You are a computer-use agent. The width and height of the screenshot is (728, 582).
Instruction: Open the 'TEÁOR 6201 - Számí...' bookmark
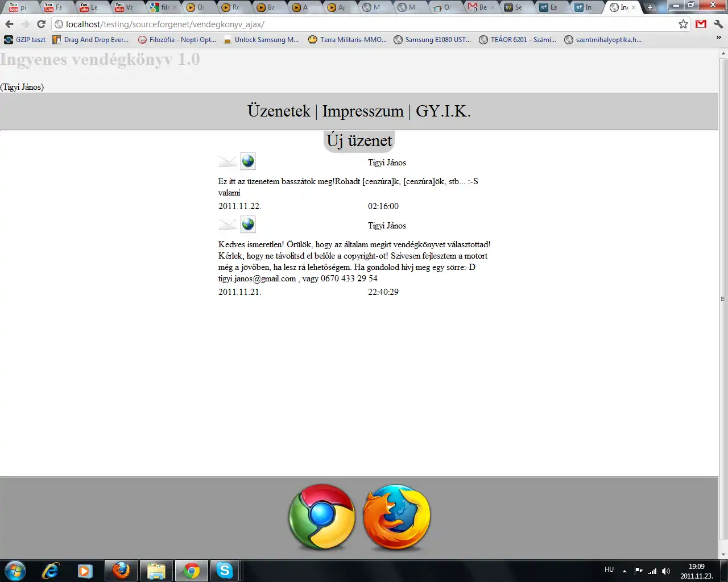tap(518, 40)
